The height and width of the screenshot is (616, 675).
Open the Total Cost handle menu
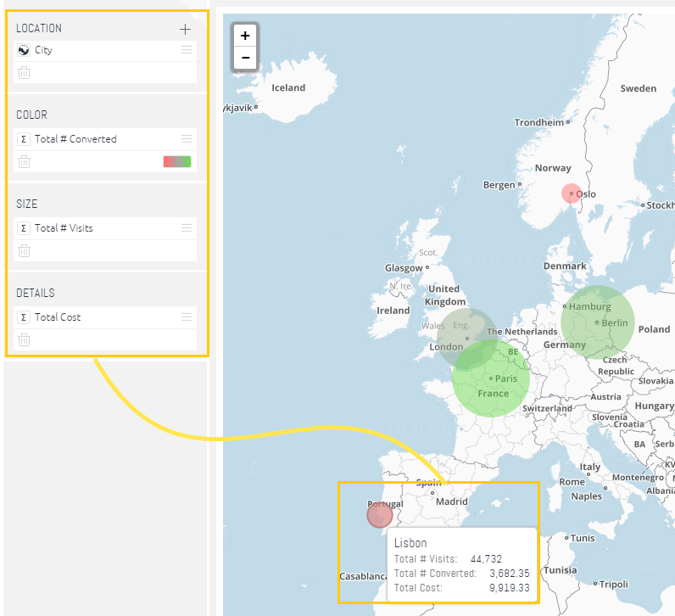tap(187, 317)
